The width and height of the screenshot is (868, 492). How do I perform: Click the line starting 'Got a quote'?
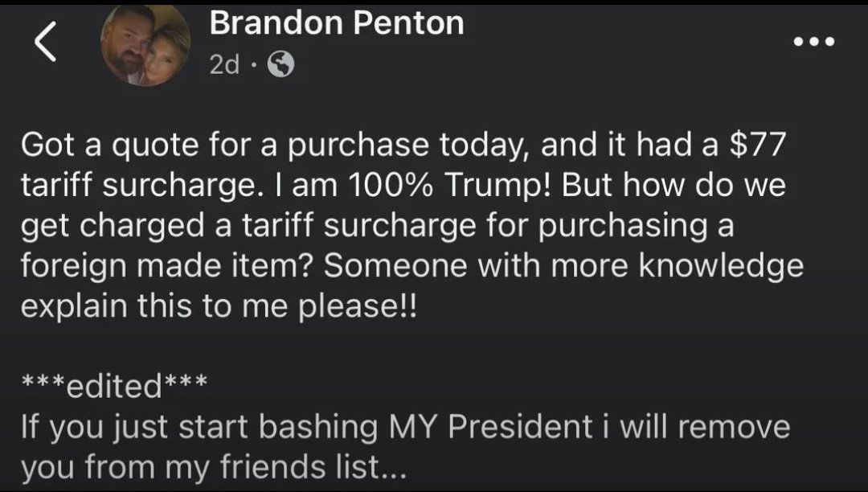click(403, 146)
